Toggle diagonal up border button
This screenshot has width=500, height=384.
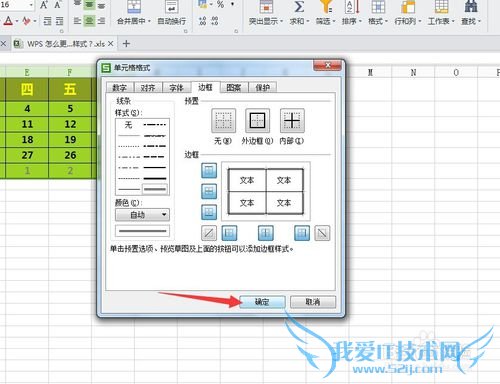tap(209, 233)
